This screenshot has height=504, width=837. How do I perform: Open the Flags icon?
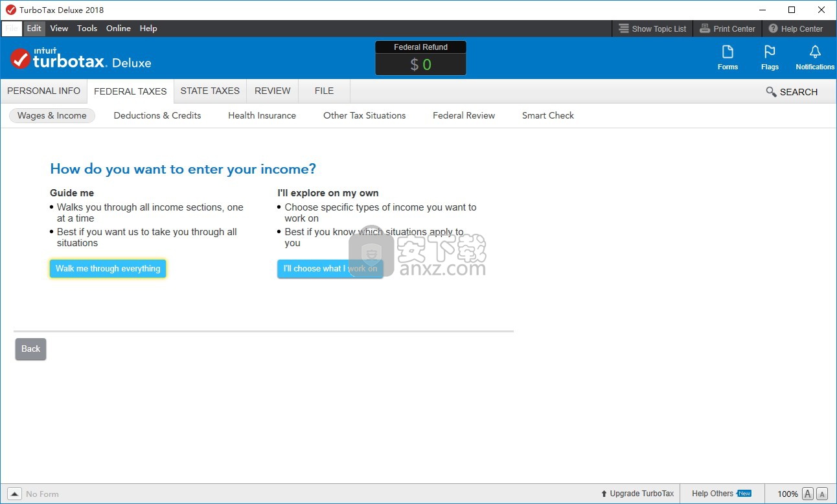pyautogui.click(x=770, y=58)
